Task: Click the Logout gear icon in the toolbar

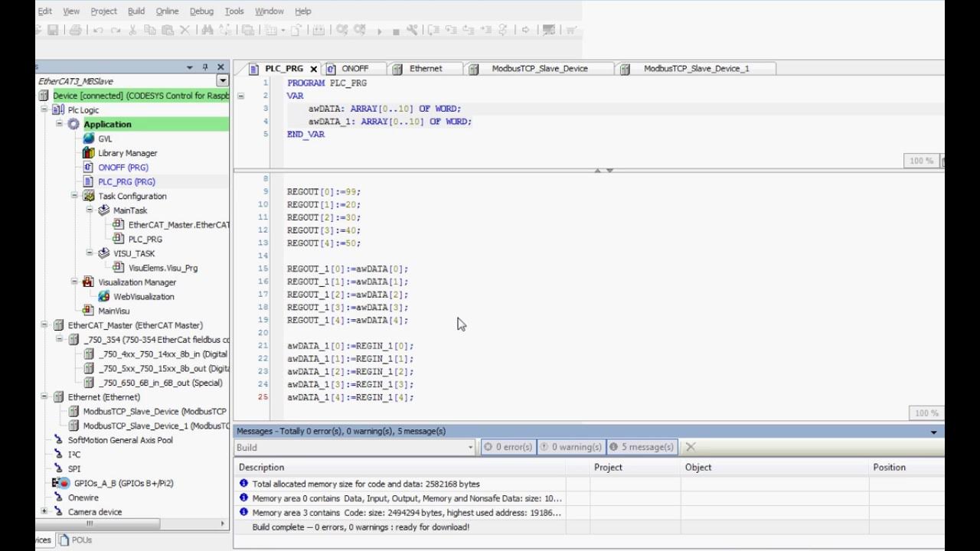Action: pos(360,30)
